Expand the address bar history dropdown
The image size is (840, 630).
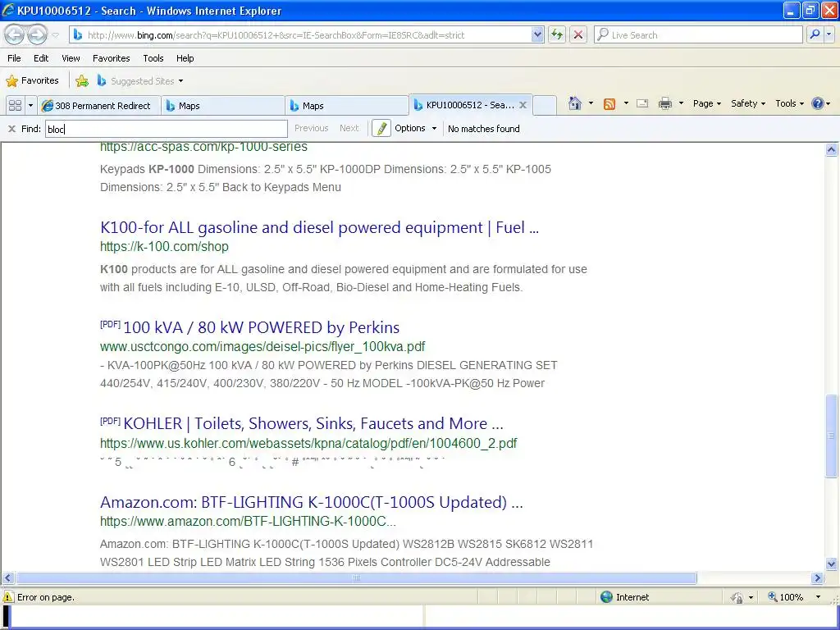tap(537, 34)
